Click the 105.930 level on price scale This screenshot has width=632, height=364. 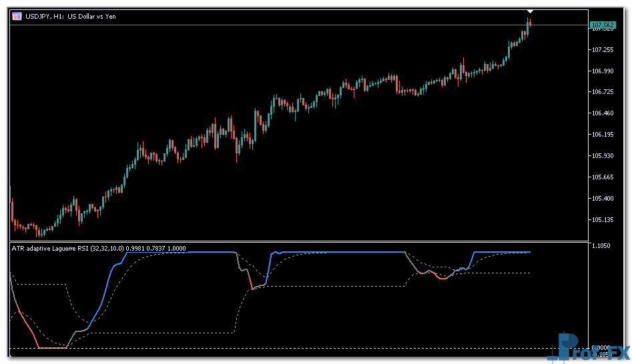click(602, 156)
